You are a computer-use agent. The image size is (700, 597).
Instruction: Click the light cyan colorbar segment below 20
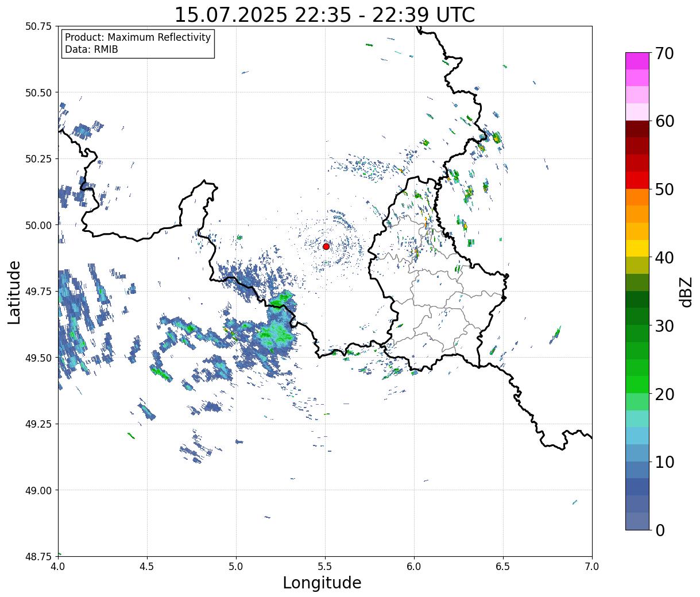pos(637,418)
